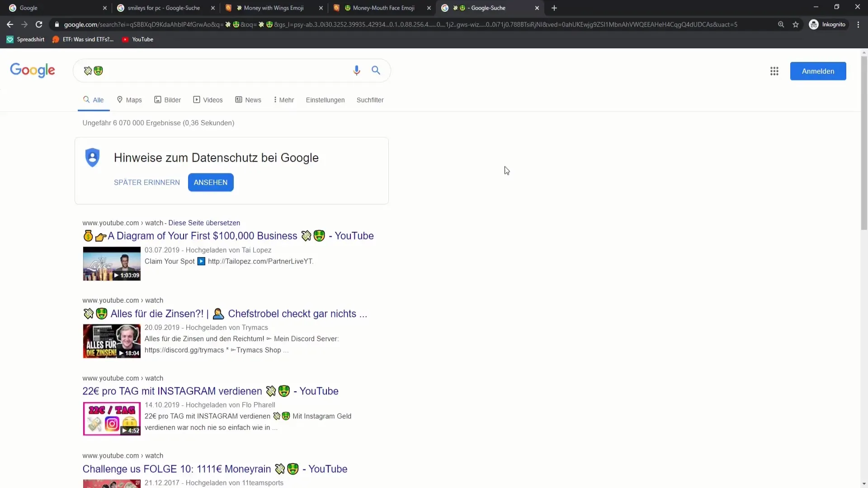The image size is (868, 488).
Task: Close the 'smileys for pc' tab
Action: pyautogui.click(x=212, y=8)
